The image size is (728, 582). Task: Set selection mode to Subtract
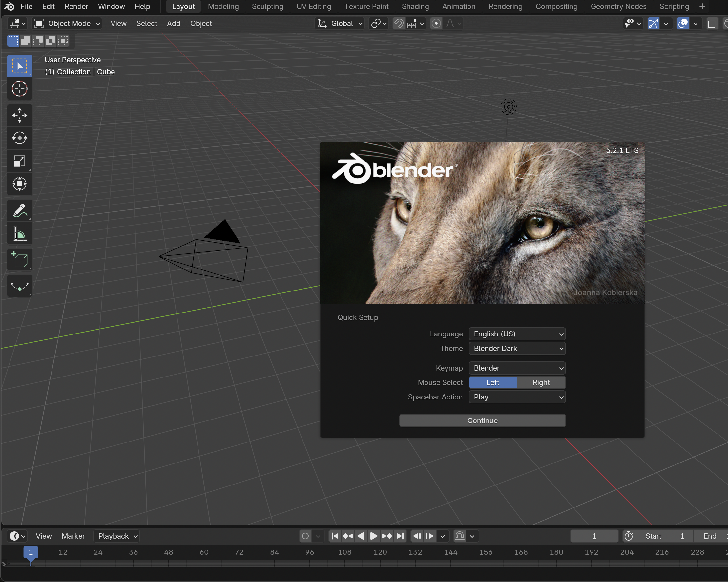click(x=38, y=41)
